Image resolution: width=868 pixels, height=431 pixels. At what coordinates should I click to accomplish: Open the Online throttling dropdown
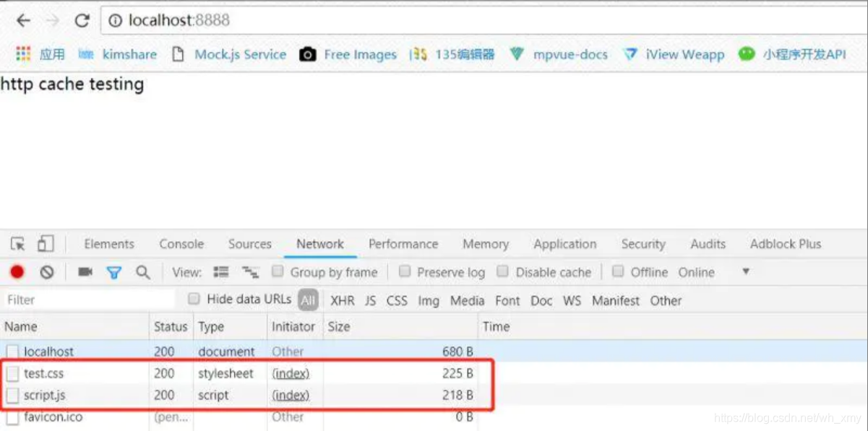click(x=713, y=272)
